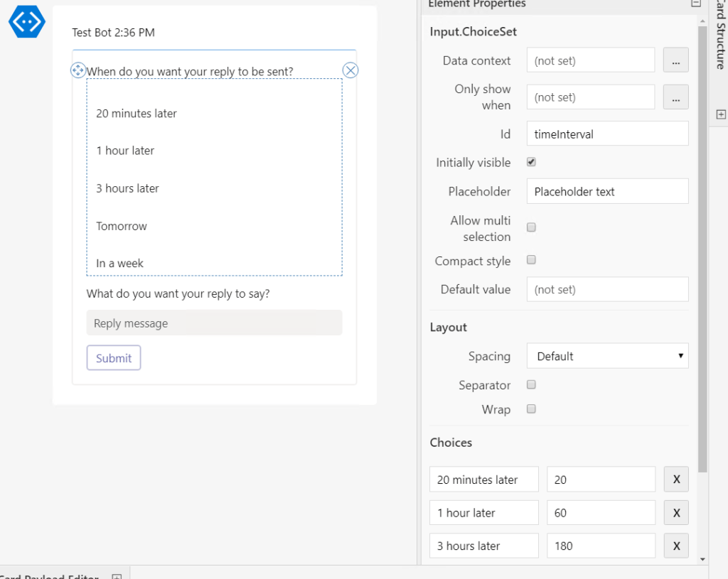This screenshot has height=579, width=728.
Task: Toggle the Separator checkbox
Action: [x=531, y=384]
